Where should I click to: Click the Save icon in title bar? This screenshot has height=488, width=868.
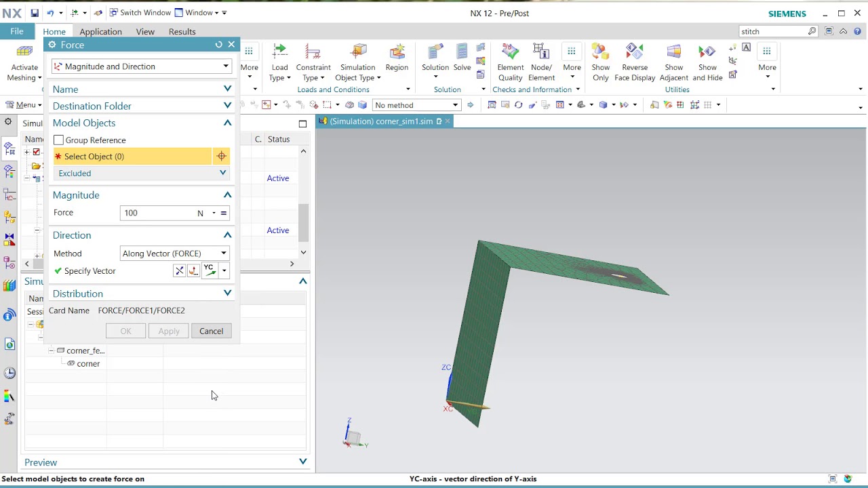(35, 13)
